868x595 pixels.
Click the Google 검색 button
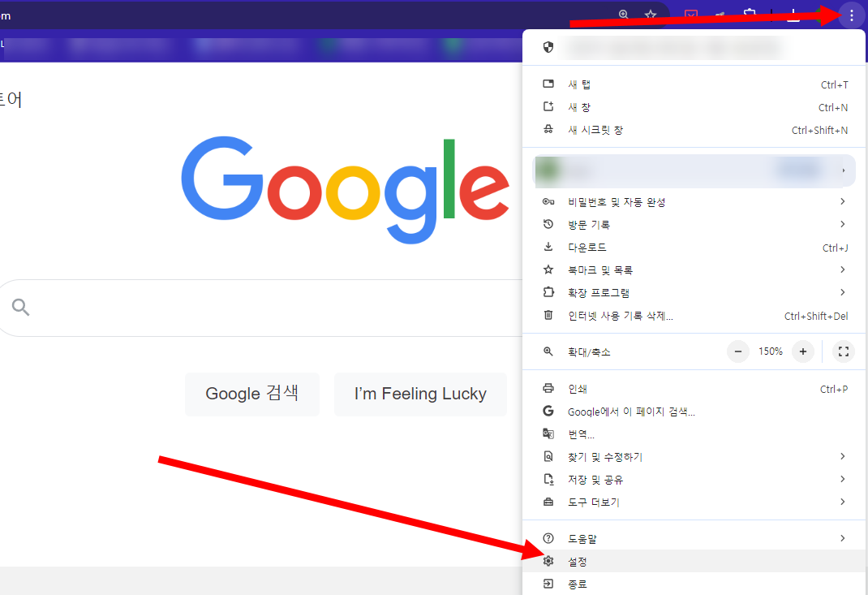tap(251, 394)
